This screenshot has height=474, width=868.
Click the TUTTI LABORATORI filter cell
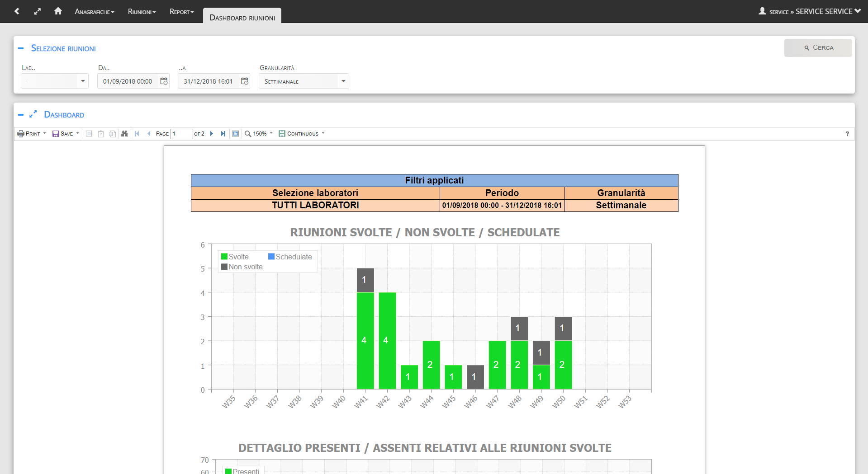click(315, 205)
